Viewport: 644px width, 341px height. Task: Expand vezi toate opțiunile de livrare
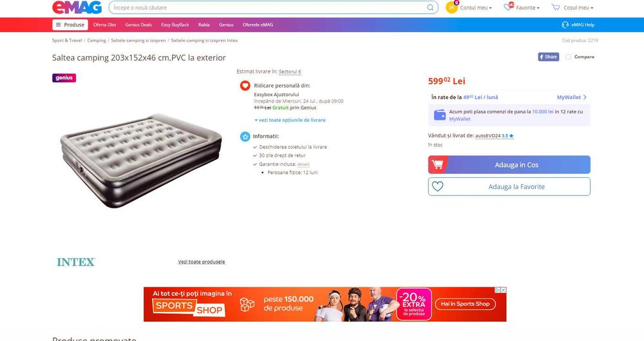[x=290, y=120]
